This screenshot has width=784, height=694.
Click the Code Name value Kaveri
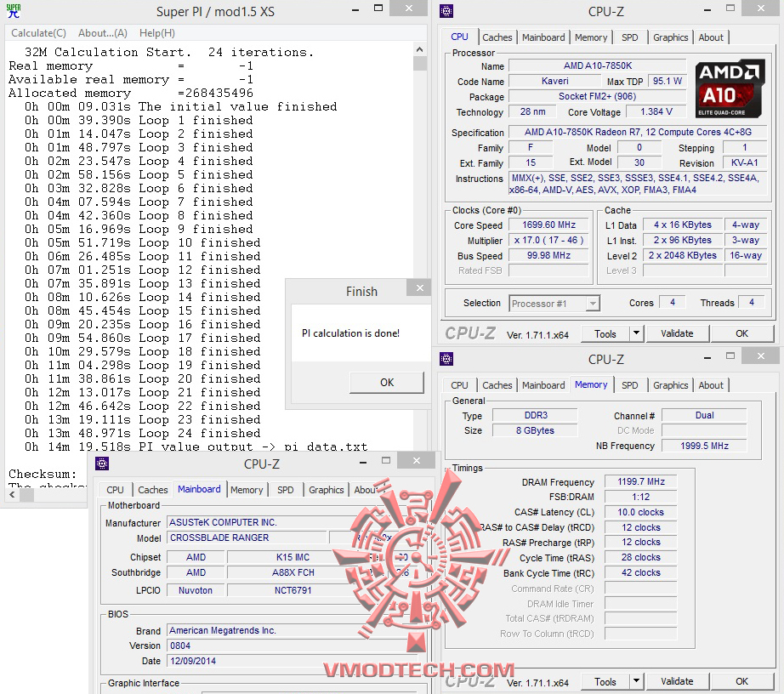coord(554,81)
